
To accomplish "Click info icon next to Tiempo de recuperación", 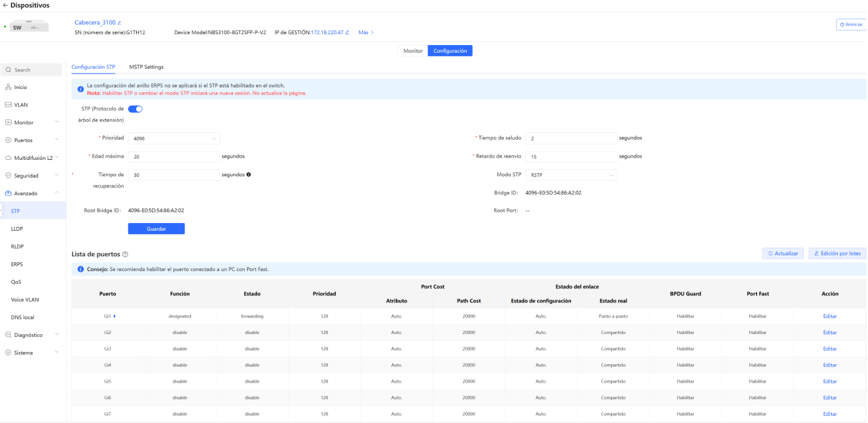I will [x=249, y=175].
